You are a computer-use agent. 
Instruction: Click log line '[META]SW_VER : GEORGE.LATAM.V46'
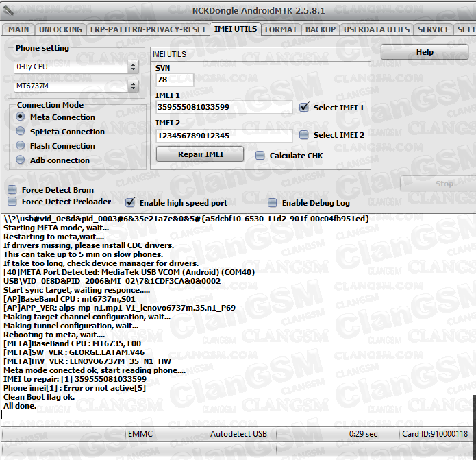point(74,352)
